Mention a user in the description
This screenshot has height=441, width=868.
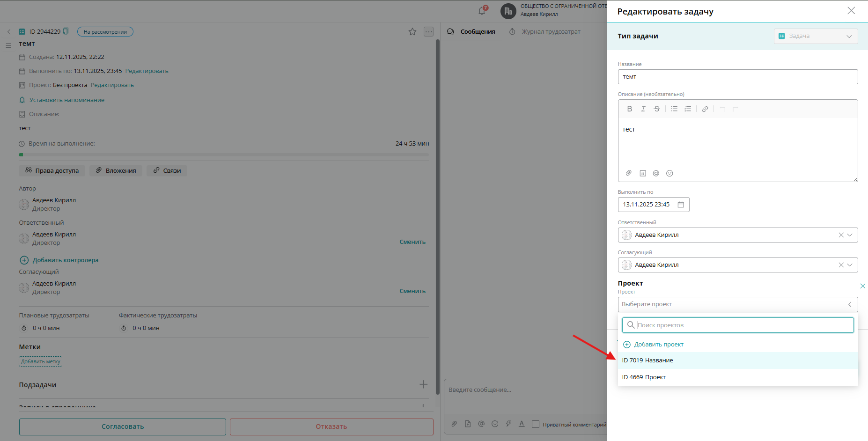coord(656,173)
